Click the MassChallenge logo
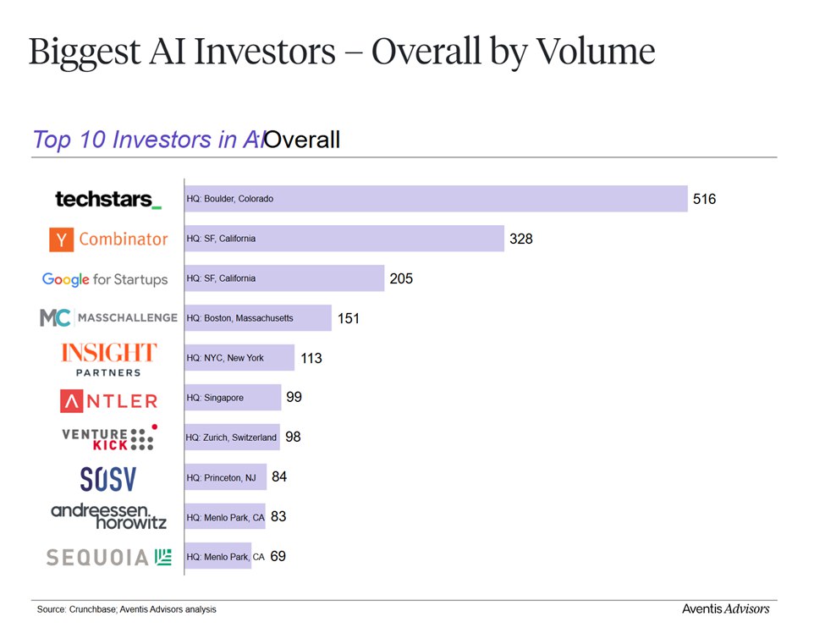Viewport: 825px width, 644px height. point(108,318)
